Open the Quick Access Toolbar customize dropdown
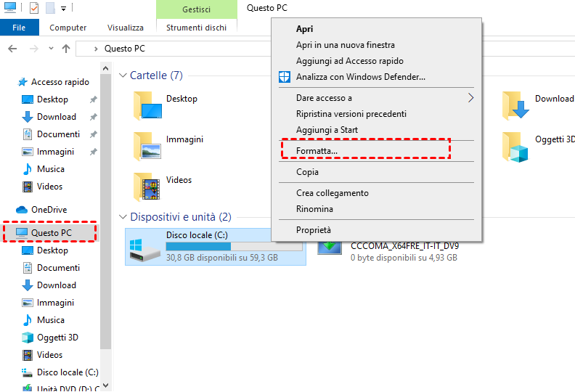575x392 pixels. tap(63, 9)
